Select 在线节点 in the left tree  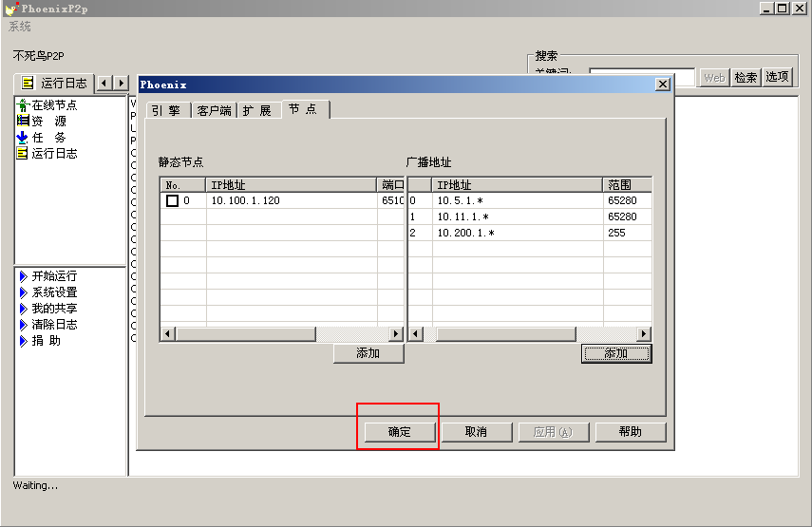54,105
